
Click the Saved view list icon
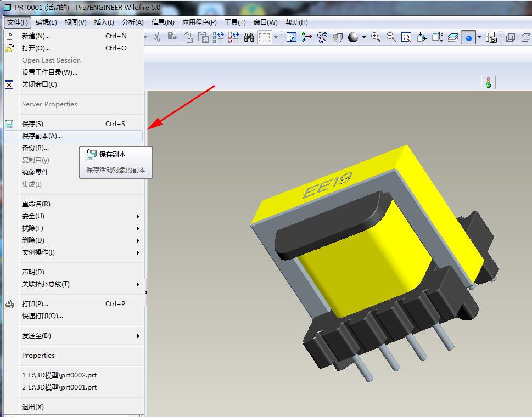click(x=438, y=37)
